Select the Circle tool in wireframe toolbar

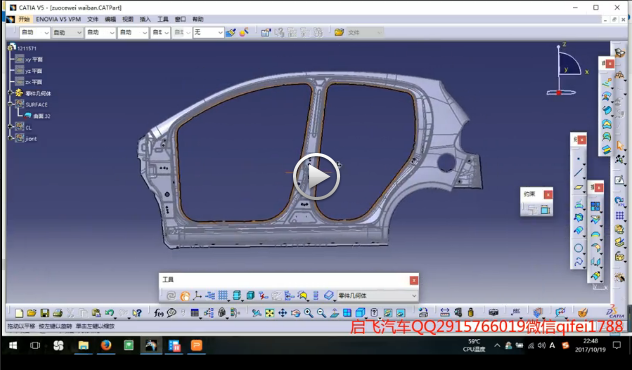578,248
